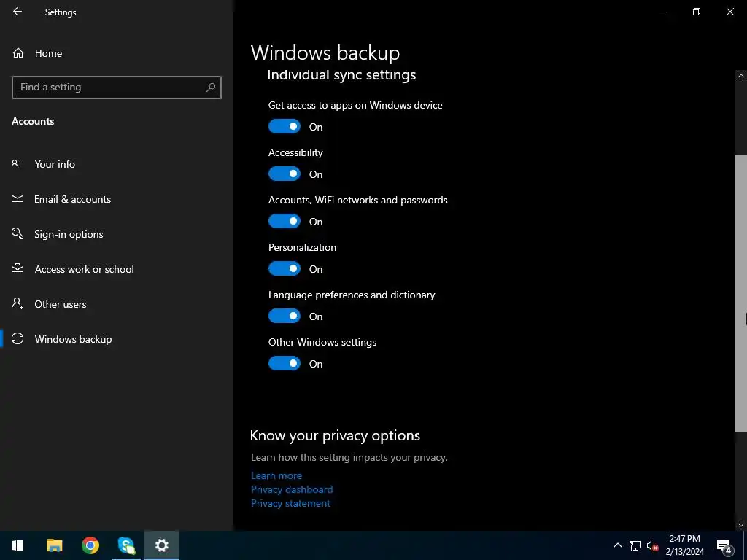Viewport: 747px width, 560px height.
Task: Click Learn how this setting impacts text
Action: point(349,458)
